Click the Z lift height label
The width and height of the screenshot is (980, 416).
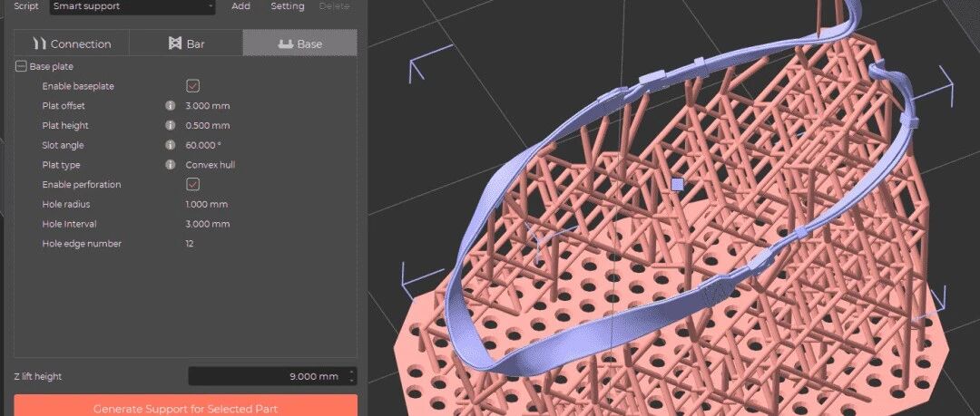tap(38, 377)
